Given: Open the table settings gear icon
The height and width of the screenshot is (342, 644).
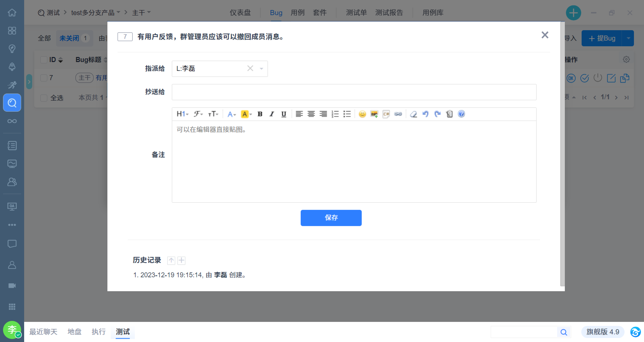Looking at the screenshot, I should pyautogui.click(x=626, y=60).
